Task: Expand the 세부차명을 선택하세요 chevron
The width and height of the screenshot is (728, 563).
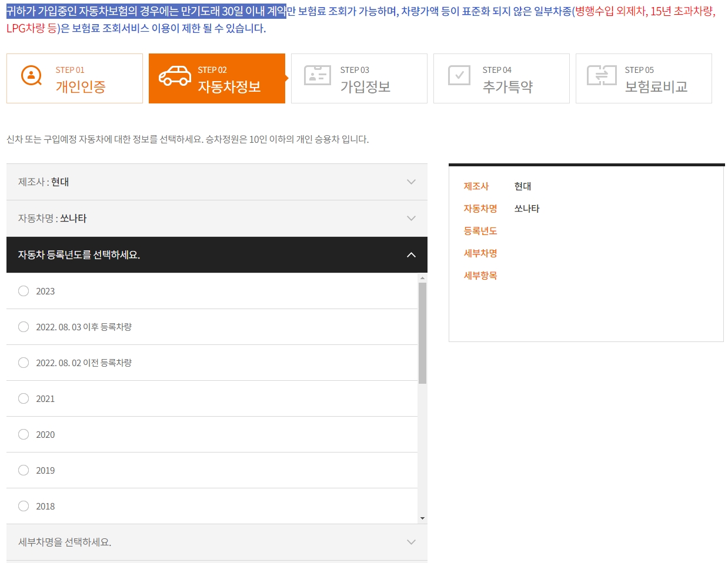Action: click(411, 542)
